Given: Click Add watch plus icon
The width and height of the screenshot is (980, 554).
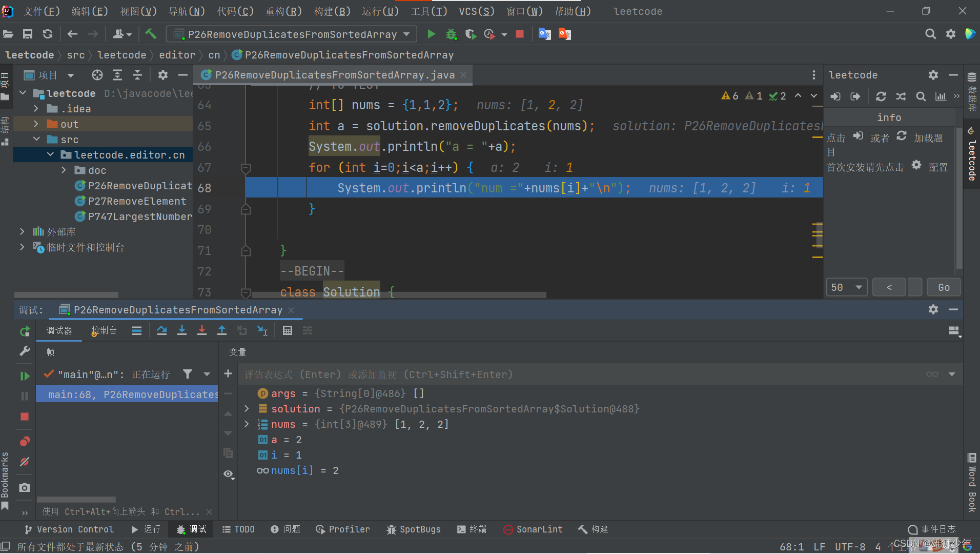Looking at the screenshot, I should (228, 374).
